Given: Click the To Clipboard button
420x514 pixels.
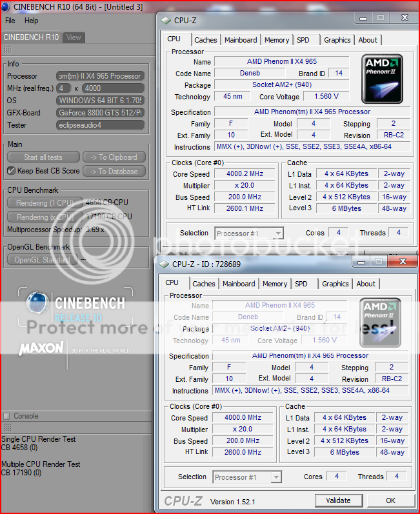Looking at the screenshot, I should pos(114,157).
